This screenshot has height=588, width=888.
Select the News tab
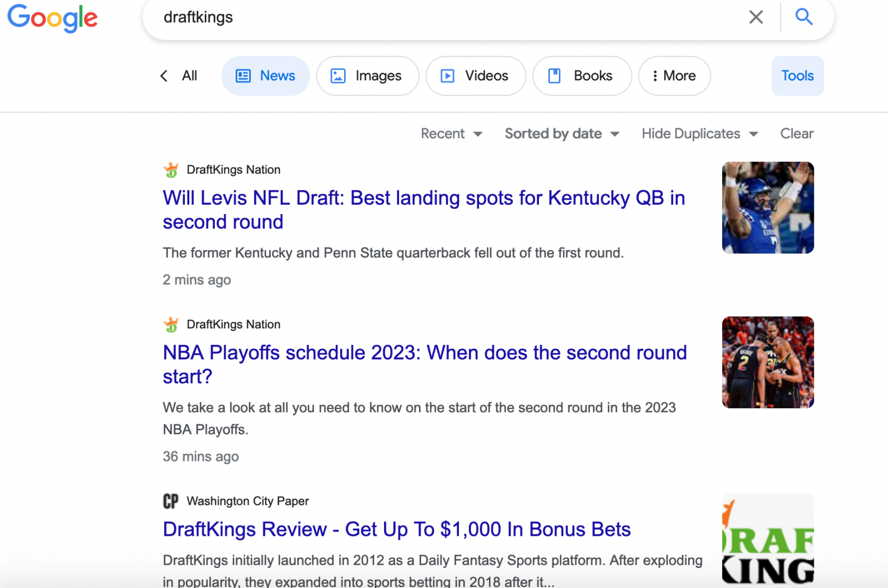266,76
